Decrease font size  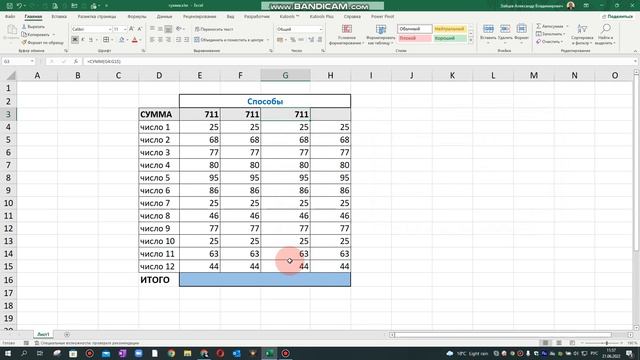pyautogui.click(x=140, y=29)
